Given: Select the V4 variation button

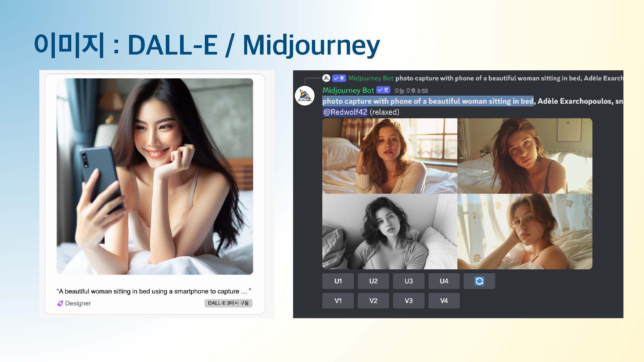Looking at the screenshot, I should click(x=444, y=301).
